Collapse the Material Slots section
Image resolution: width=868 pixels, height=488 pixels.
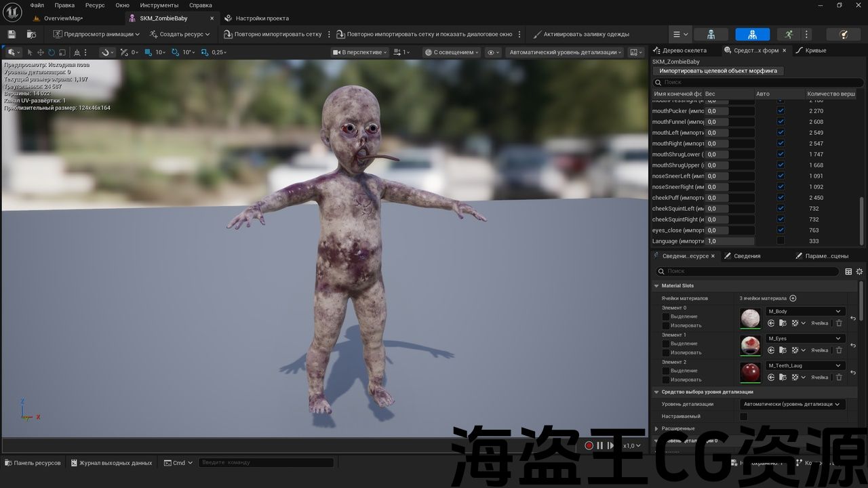pyautogui.click(x=656, y=286)
